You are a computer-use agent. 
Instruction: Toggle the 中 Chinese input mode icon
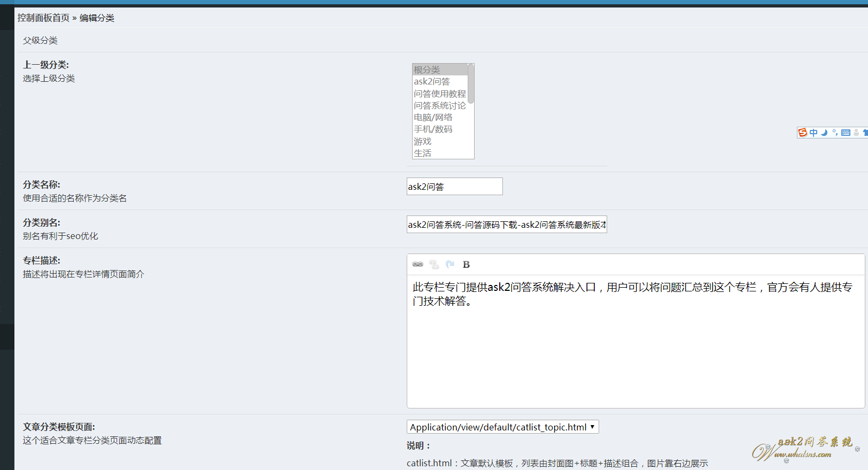point(813,133)
